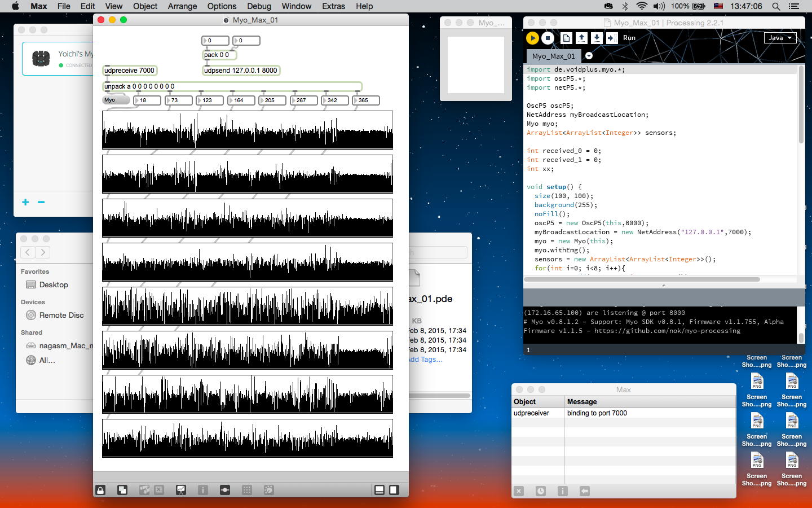
Task: Toggle the patcher right sidebar view
Action: [394, 490]
